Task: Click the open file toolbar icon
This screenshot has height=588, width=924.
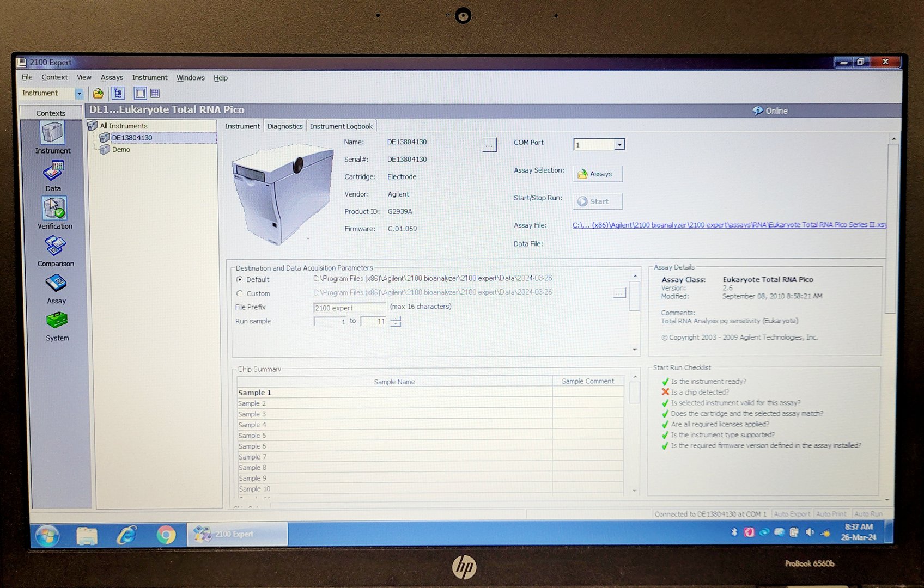Action: pos(98,93)
